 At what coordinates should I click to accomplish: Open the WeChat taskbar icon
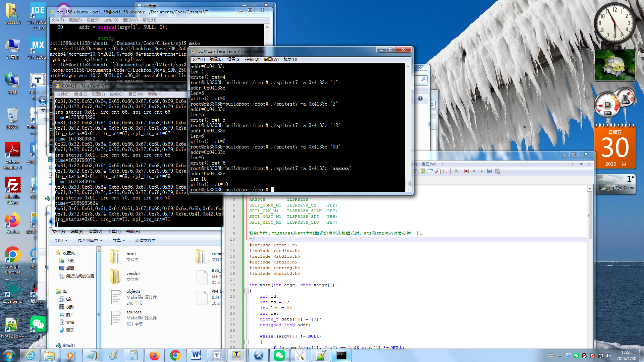[x=279, y=355]
